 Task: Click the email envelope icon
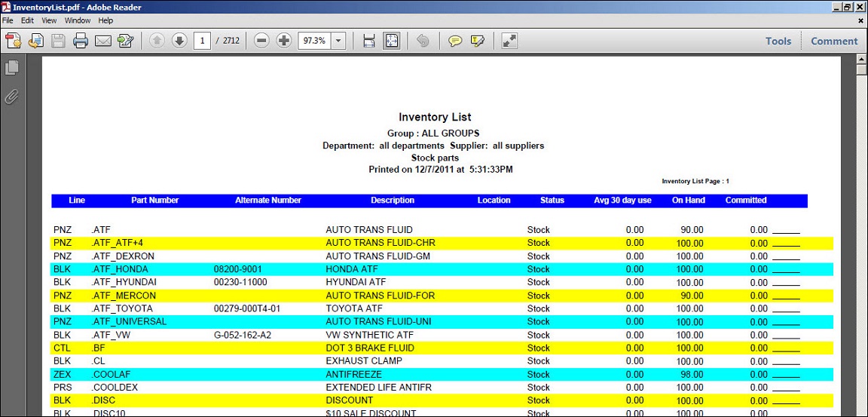coord(103,41)
